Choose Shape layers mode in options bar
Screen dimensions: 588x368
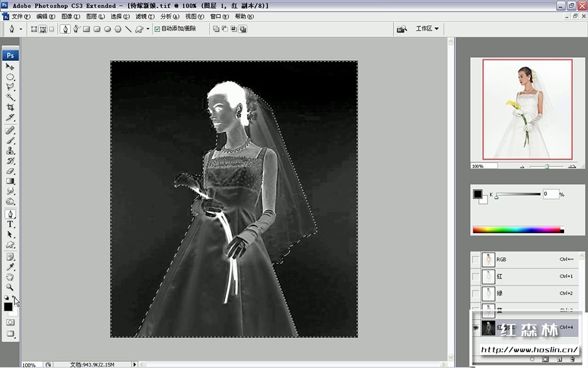pyautogui.click(x=34, y=29)
